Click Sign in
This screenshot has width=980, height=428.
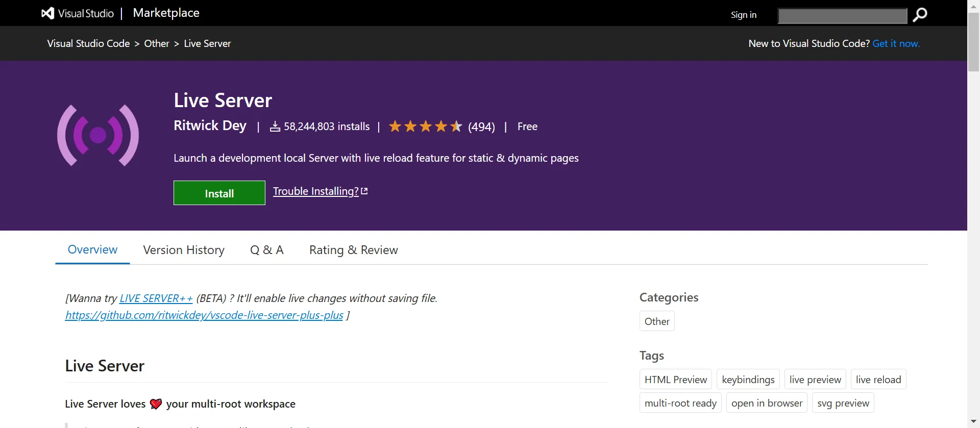coord(743,15)
